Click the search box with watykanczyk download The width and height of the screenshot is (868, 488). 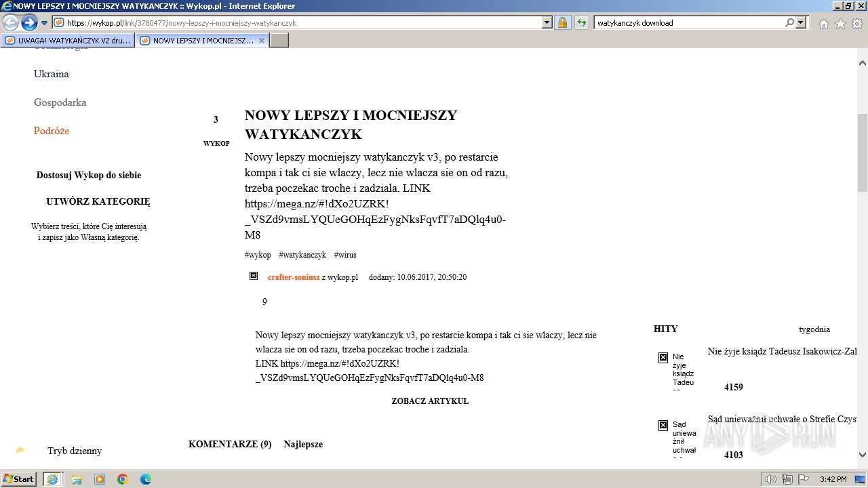click(688, 22)
